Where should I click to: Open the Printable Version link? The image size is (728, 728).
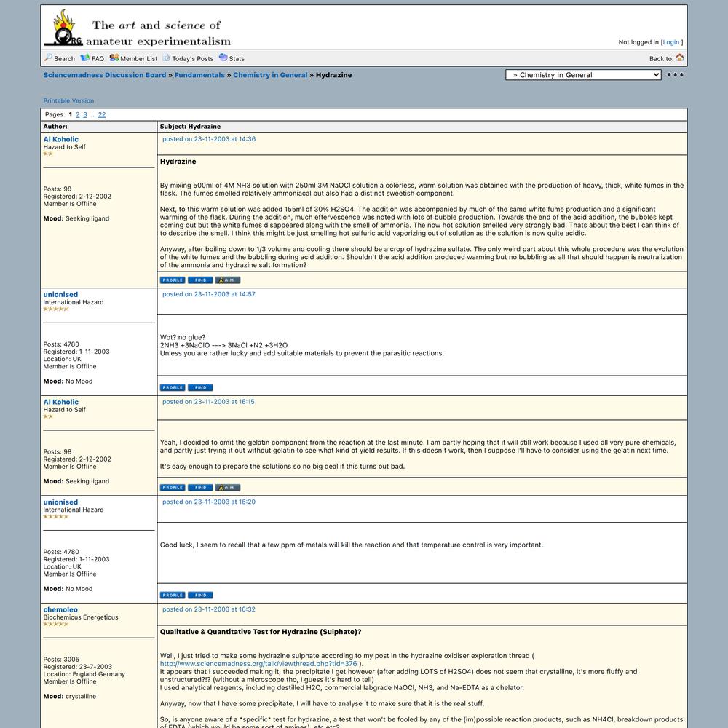point(68,100)
